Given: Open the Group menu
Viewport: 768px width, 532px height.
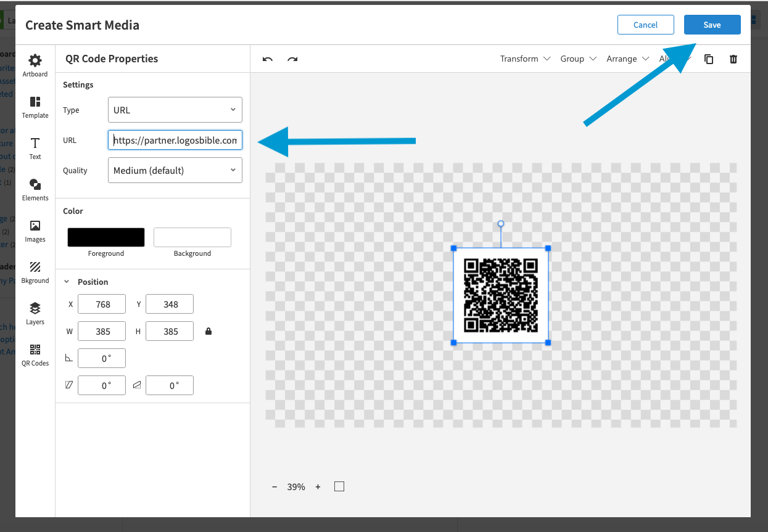Looking at the screenshot, I should coord(578,59).
